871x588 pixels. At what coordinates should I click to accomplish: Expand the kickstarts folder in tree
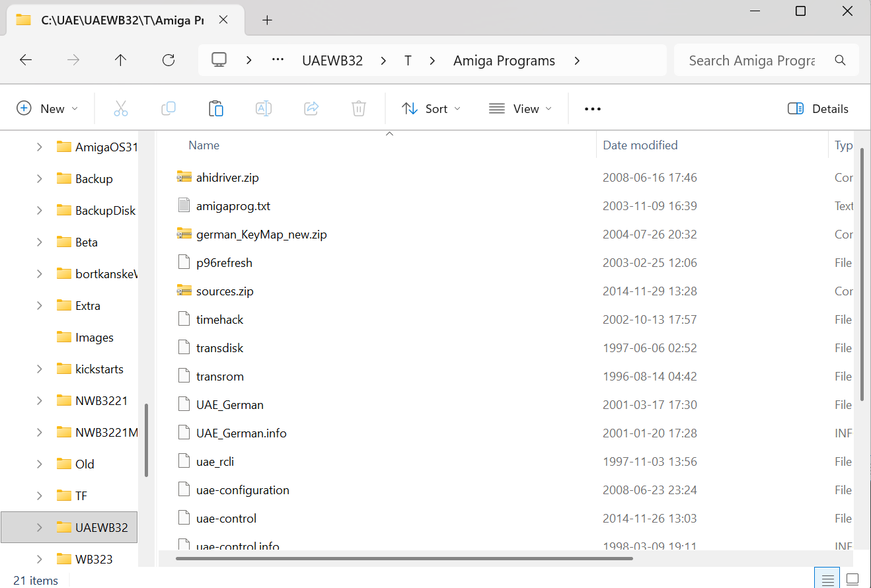point(40,369)
